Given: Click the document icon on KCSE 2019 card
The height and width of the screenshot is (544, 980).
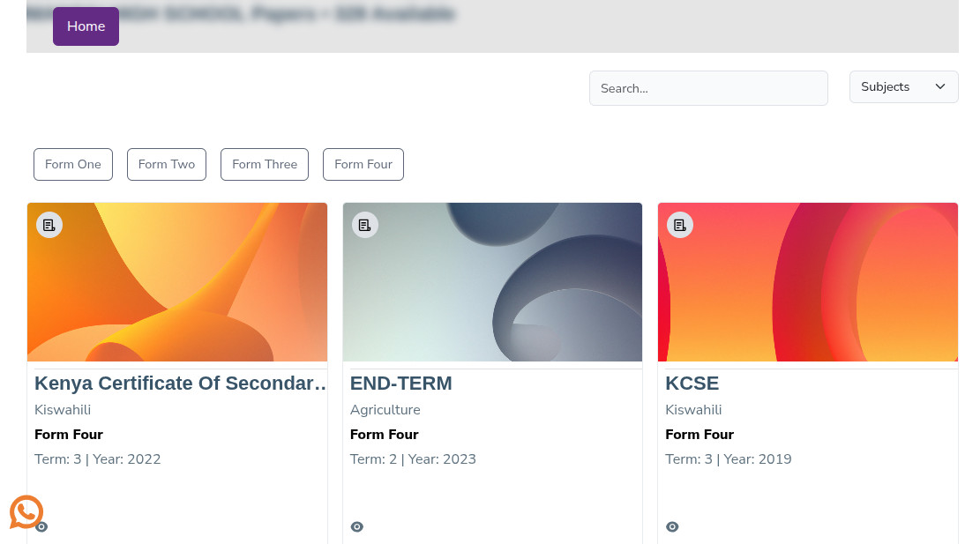Looking at the screenshot, I should tap(680, 226).
